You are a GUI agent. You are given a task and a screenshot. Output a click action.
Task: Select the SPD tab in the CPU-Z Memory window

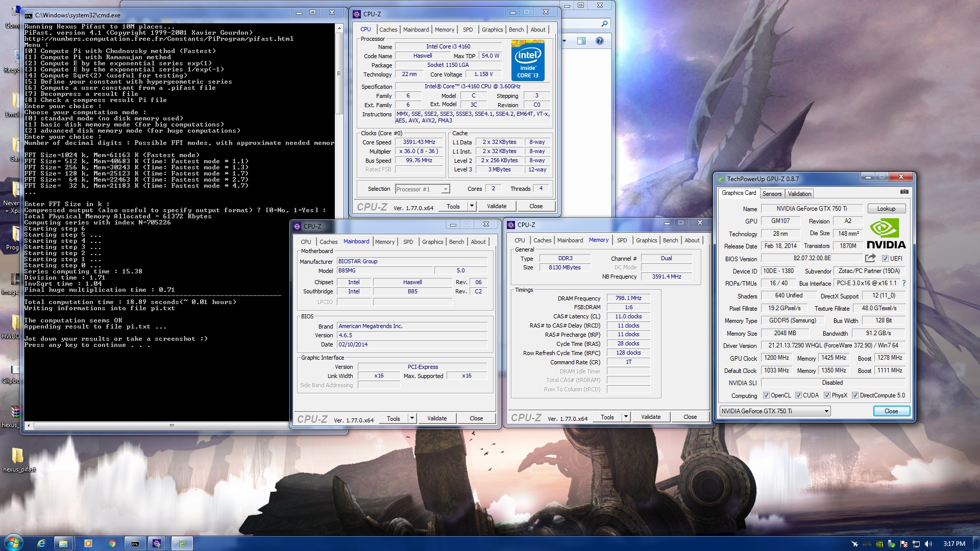622,240
